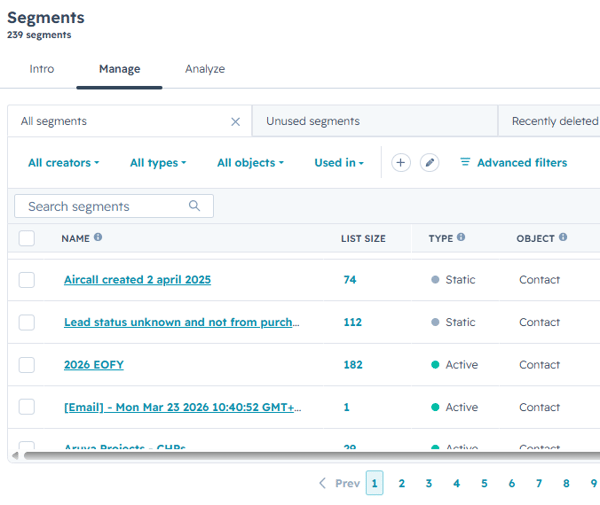Click info icon next to OBJECT column
Viewport: 600px width, 505px height.
point(563,238)
